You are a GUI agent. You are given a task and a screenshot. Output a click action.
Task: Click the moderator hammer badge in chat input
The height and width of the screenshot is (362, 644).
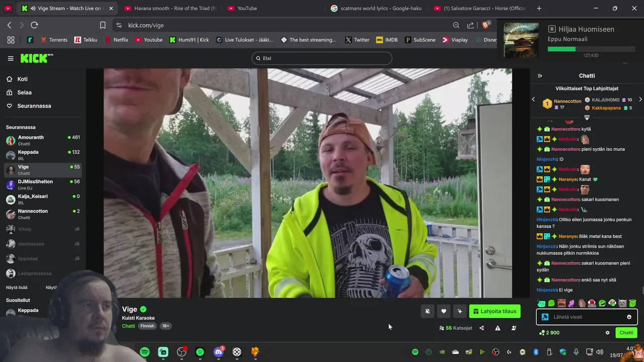click(545, 317)
